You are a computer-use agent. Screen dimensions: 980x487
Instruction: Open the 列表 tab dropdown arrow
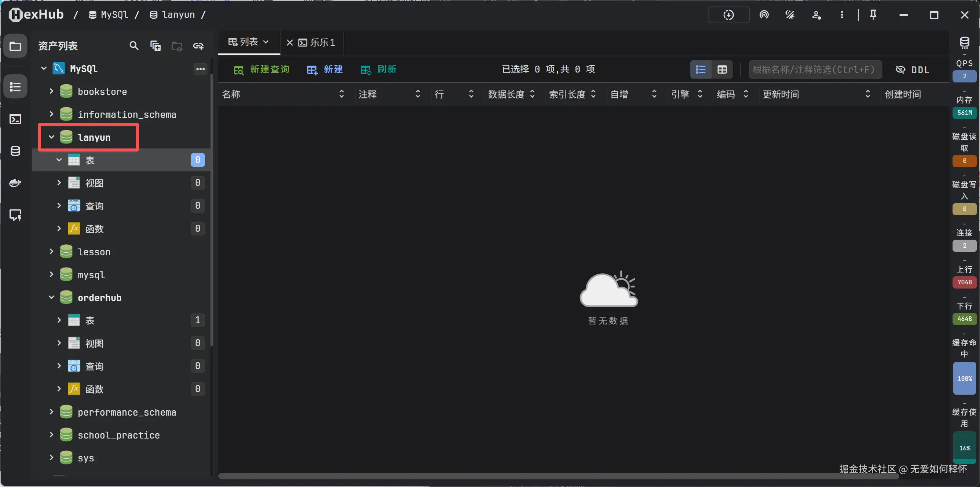click(266, 42)
